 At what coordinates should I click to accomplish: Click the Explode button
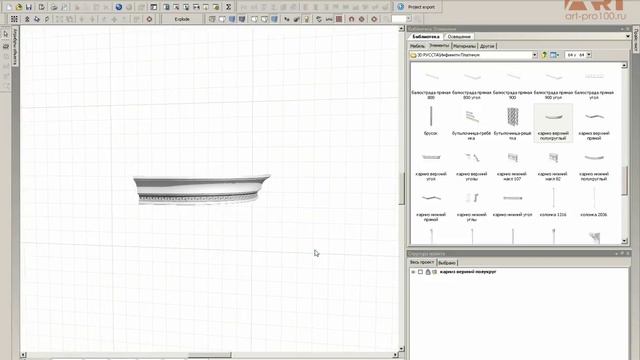182,19
